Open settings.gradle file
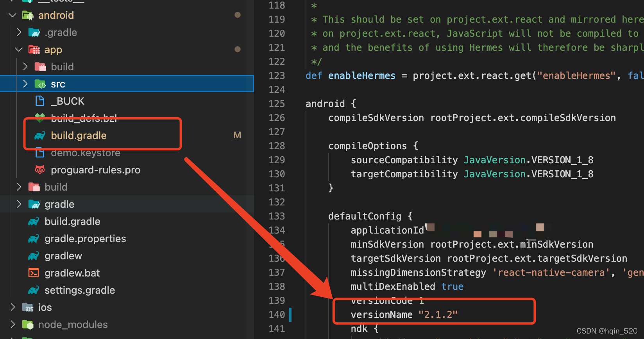Viewport: 644px width, 339px height. [x=80, y=290]
